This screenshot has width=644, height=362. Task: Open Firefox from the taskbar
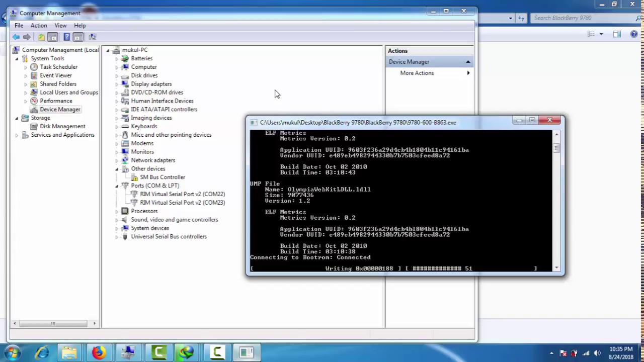coord(99,353)
